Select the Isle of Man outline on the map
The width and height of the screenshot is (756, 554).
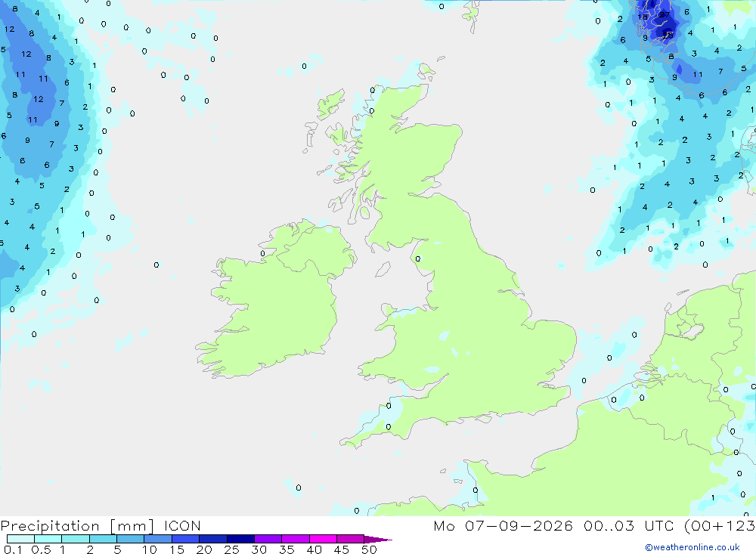point(383,269)
